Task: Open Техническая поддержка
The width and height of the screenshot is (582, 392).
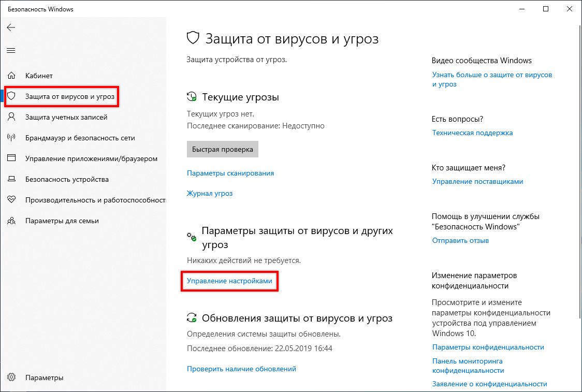Action: tap(472, 133)
